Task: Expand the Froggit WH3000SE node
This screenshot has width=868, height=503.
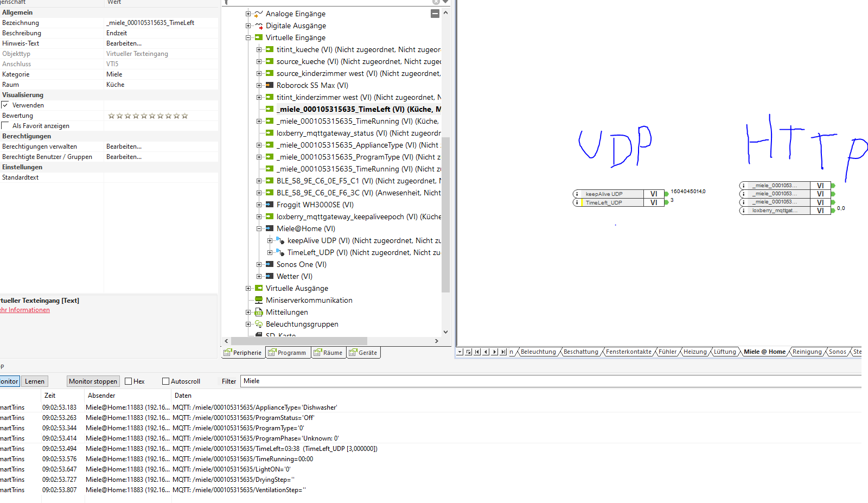Action: point(259,205)
